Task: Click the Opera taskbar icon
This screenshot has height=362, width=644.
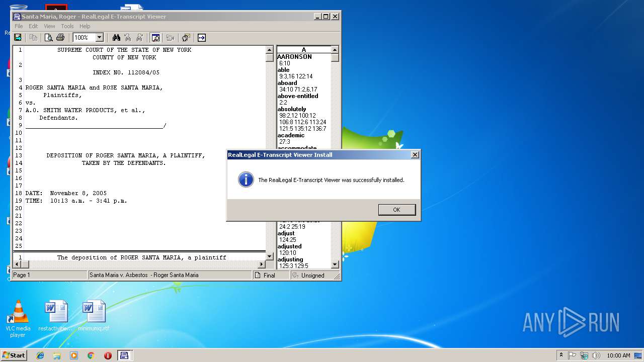Action: pyautogui.click(x=108, y=355)
